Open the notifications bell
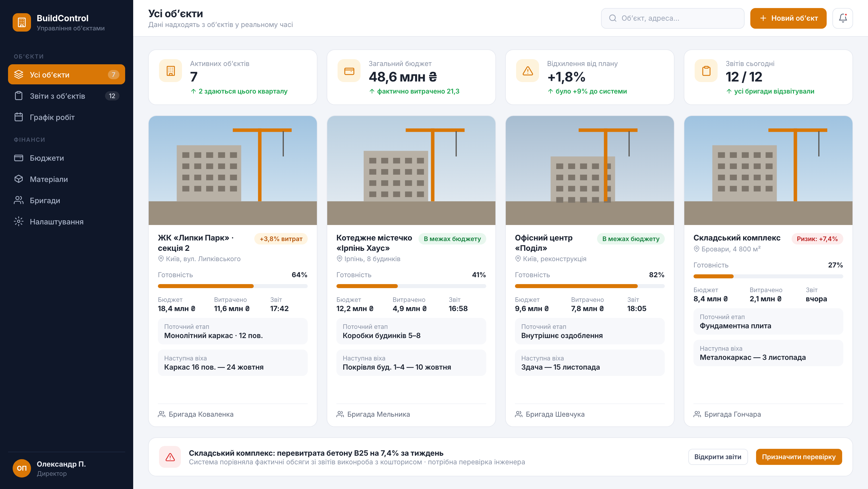 pyautogui.click(x=842, y=18)
